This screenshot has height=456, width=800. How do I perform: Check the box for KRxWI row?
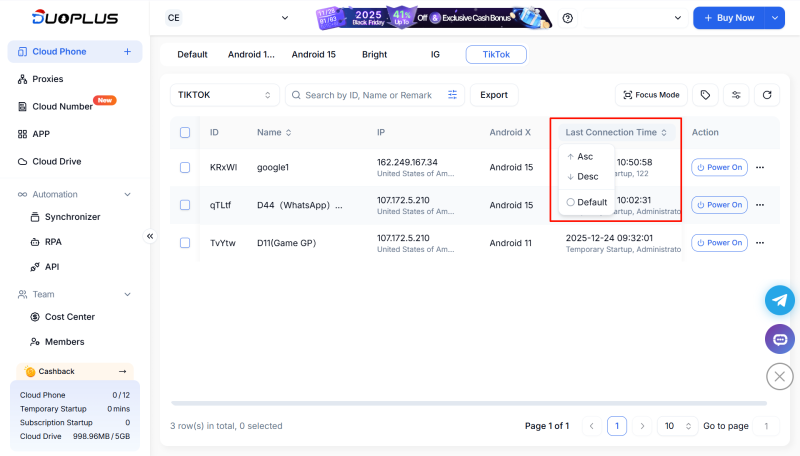coord(185,167)
